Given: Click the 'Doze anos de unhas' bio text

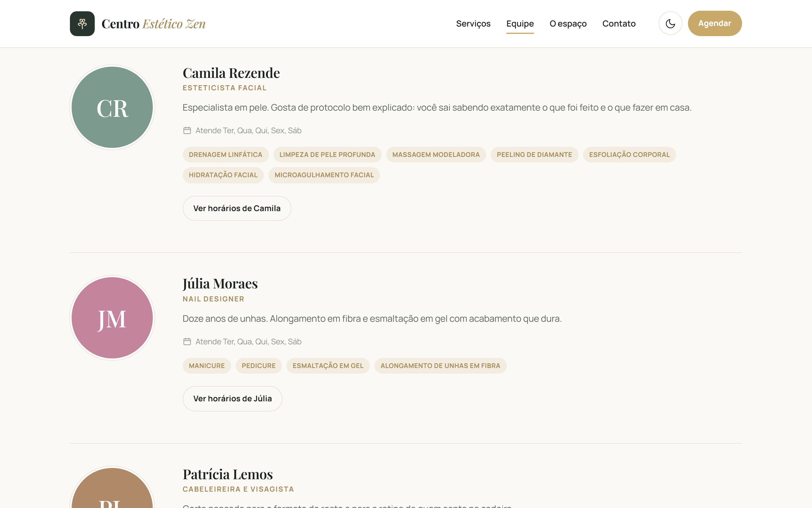Looking at the screenshot, I should tap(372, 319).
